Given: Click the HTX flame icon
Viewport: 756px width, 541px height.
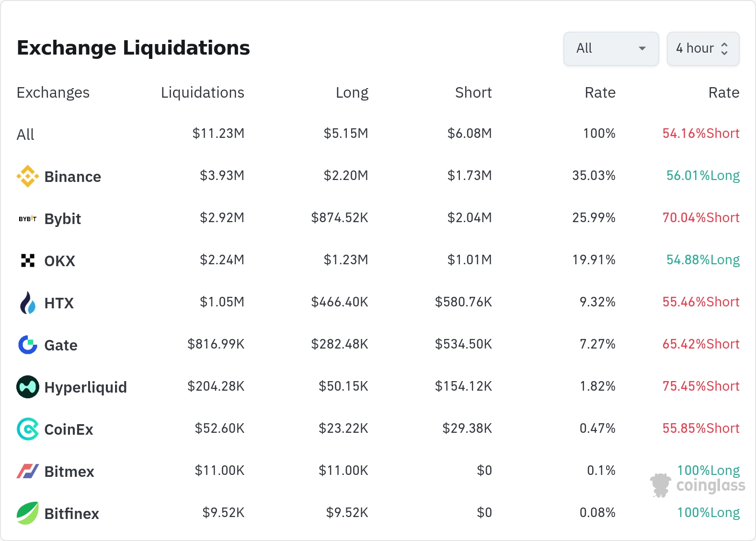Looking at the screenshot, I should point(28,303).
